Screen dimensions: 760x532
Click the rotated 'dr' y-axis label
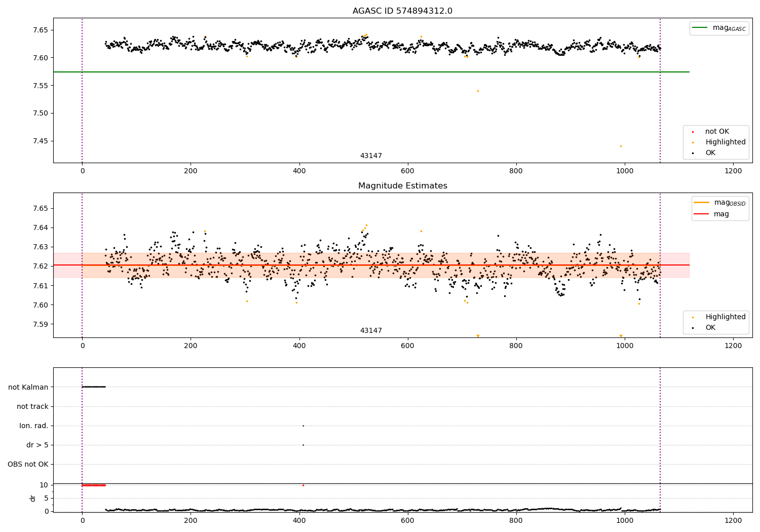[x=33, y=499]
